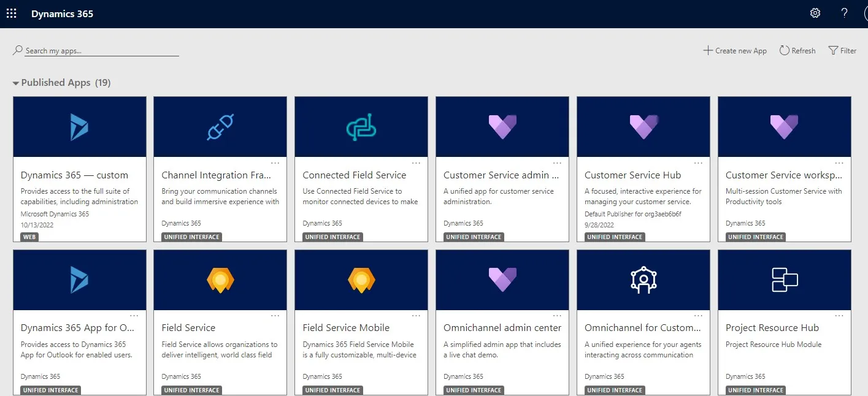This screenshot has width=868, height=396.
Task: Click 'Multi-session Customer Service with' description
Action: [x=784, y=191]
